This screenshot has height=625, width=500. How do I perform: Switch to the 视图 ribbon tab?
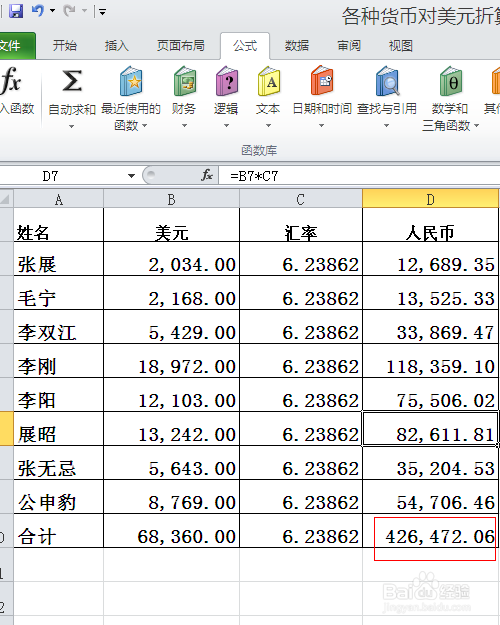[400, 45]
